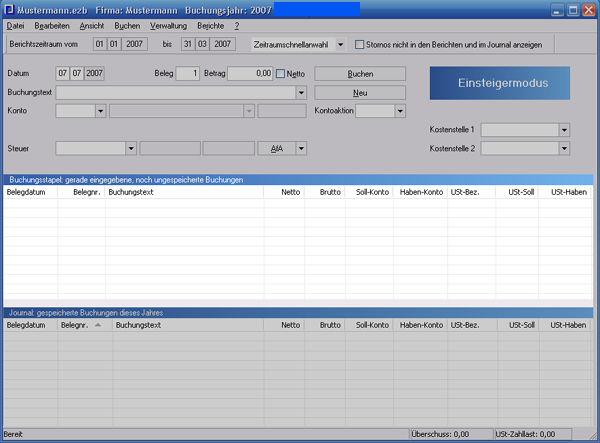Click the Berichtszeitraum end day field 31
The width and height of the screenshot is (600, 443).
pyautogui.click(x=188, y=44)
